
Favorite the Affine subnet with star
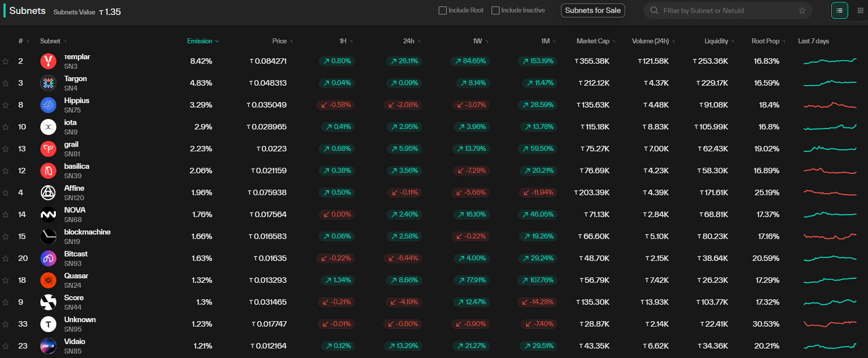point(5,193)
